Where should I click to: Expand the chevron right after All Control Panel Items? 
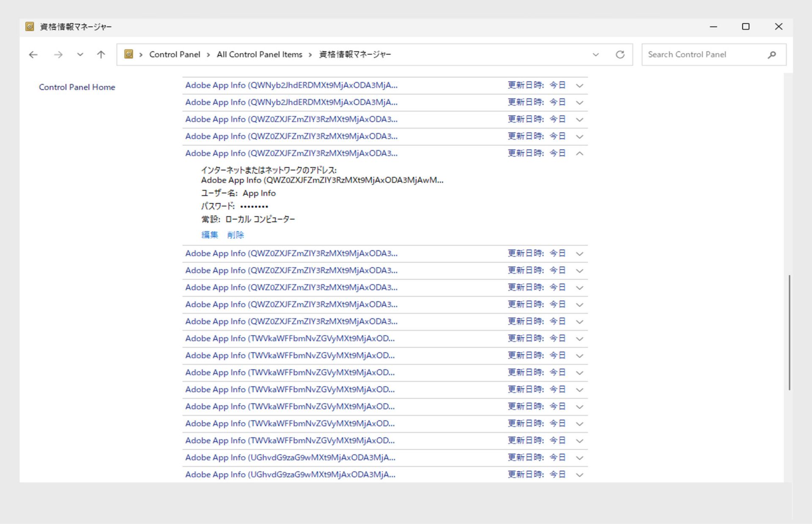tap(310, 55)
